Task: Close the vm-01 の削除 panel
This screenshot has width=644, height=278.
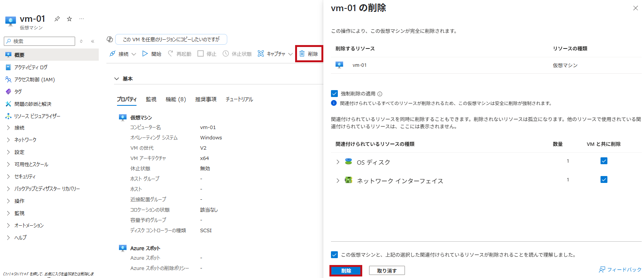Action: (x=636, y=8)
